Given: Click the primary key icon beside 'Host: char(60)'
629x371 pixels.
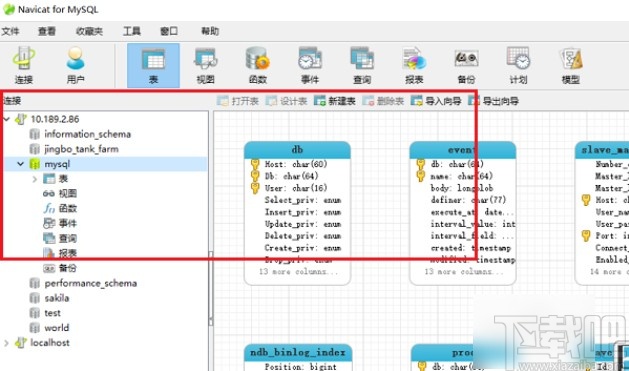Looking at the screenshot, I should 255,164.
